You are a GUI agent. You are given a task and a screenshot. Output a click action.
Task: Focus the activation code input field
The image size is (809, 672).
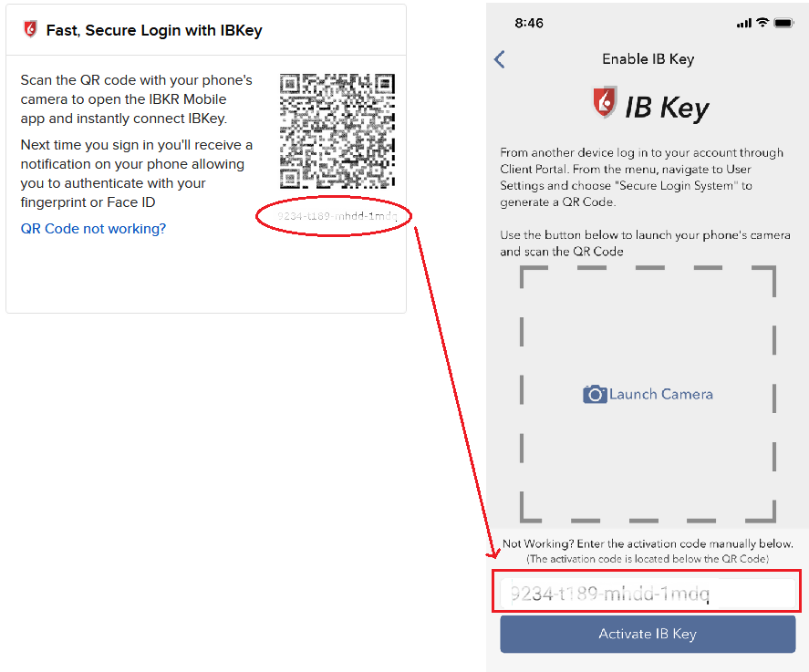pyautogui.click(x=648, y=593)
